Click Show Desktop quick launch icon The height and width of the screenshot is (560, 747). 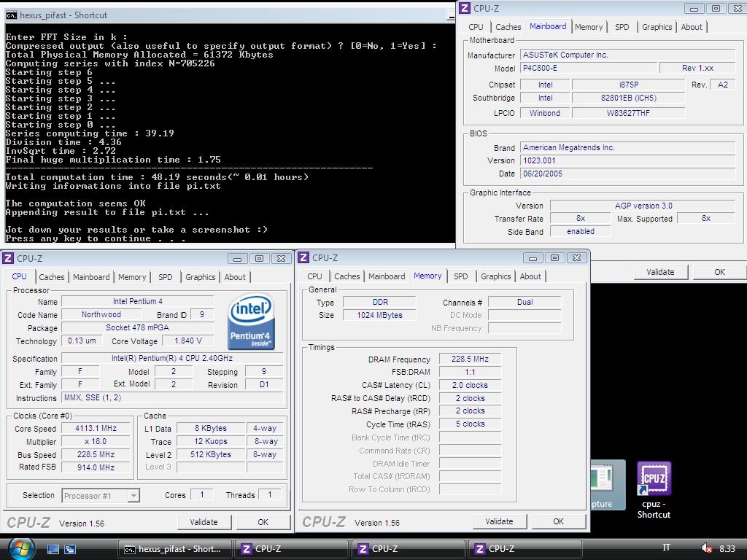pos(53,549)
